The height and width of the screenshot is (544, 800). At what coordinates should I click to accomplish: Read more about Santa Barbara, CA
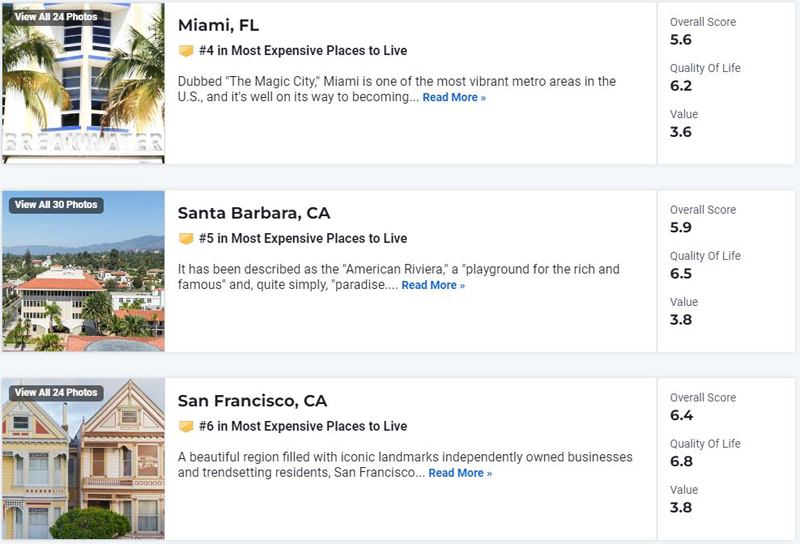[433, 285]
